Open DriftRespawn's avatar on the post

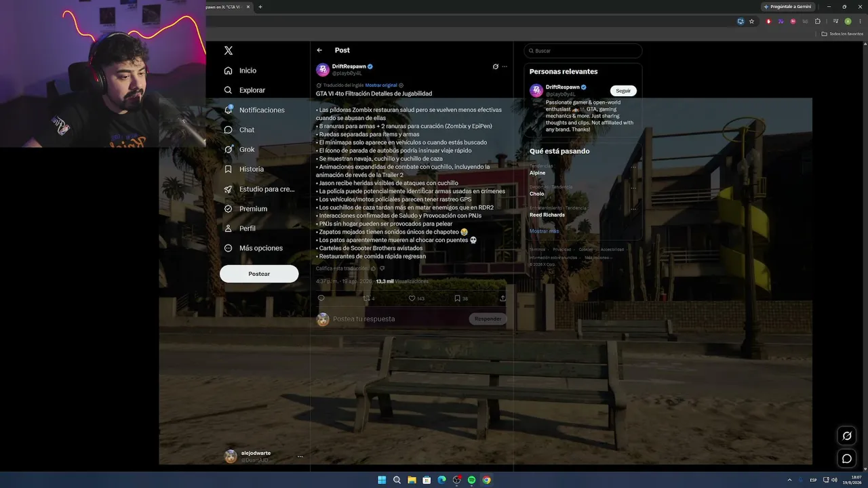(x=323, y=70)
